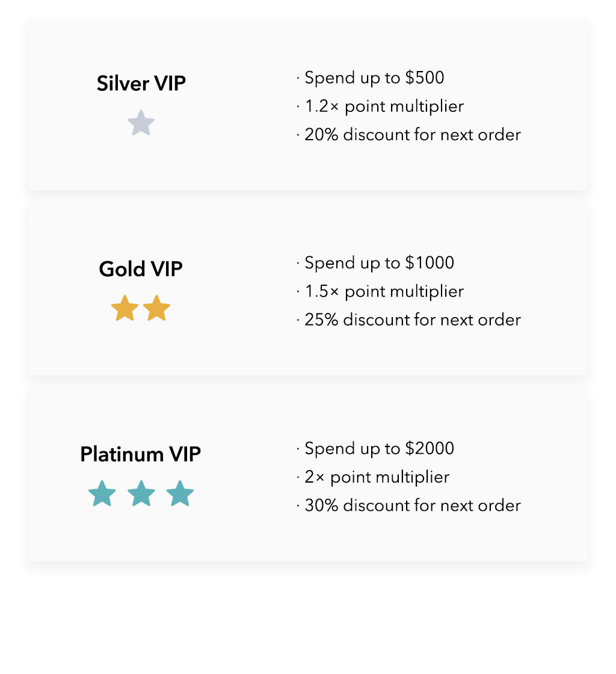Click the '1.5× point multiplier' line
The image size is (616, 674).
384,291
